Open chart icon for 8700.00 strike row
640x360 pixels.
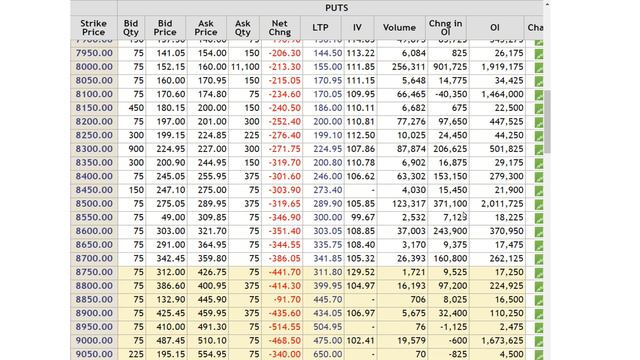coord(539,259)
